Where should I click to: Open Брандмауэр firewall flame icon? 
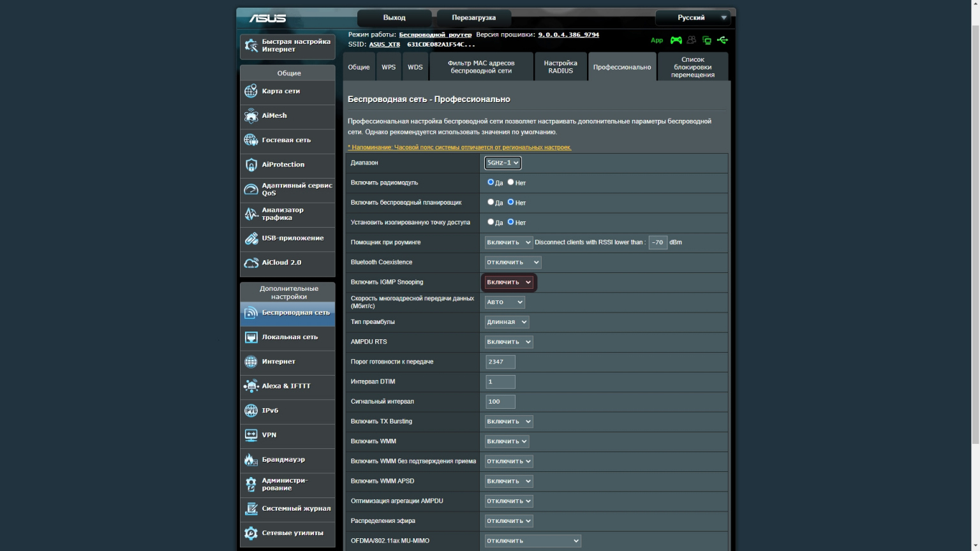[251, 460]
